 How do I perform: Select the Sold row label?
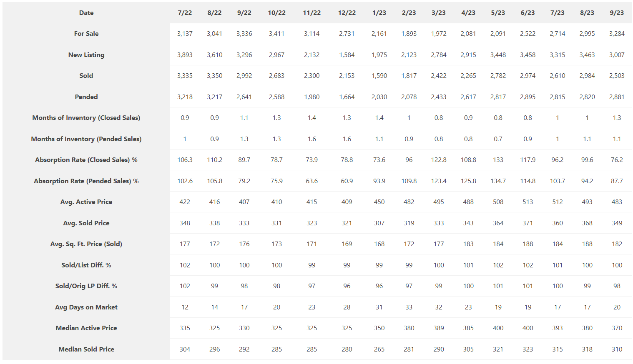click(x=86, y=76)
